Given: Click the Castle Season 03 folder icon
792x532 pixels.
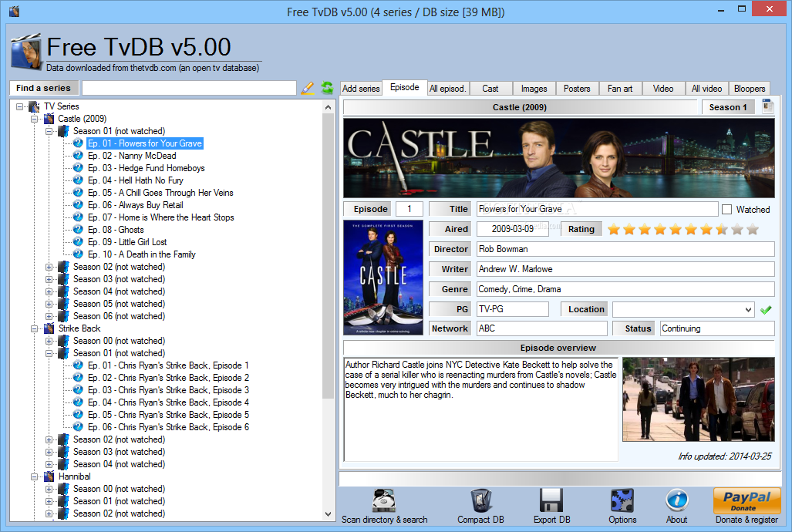Looking at the screenshot, I should [x=64, y=279].
